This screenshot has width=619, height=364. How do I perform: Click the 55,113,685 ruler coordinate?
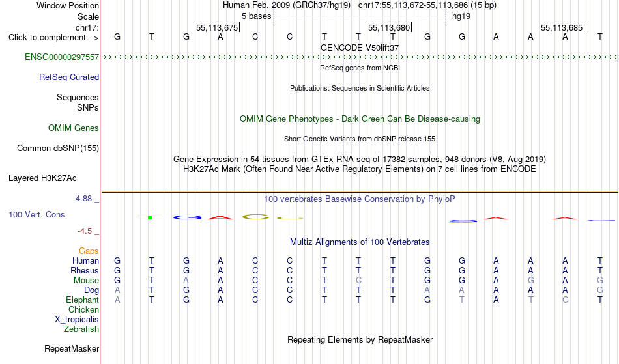coord(562,27)
